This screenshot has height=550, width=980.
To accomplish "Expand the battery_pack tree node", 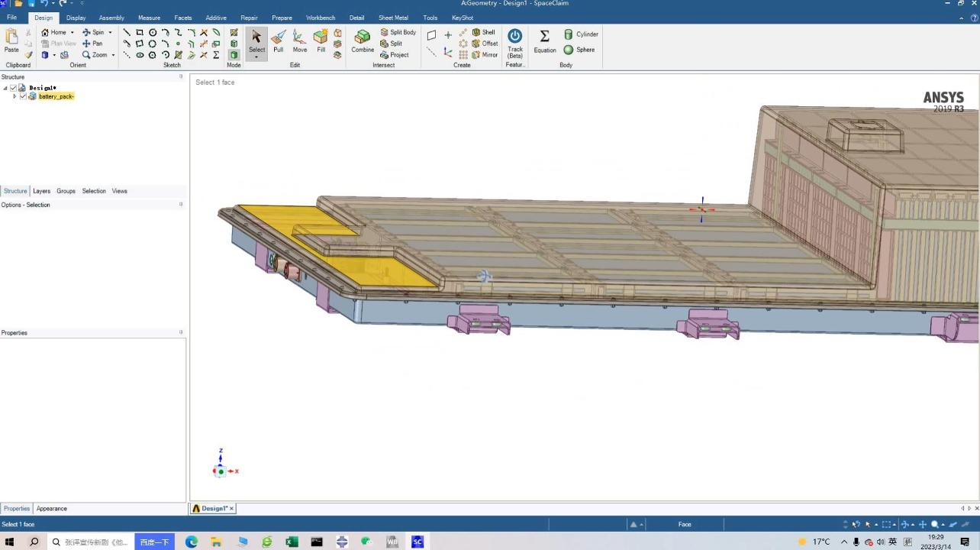I will coord(15,96).
